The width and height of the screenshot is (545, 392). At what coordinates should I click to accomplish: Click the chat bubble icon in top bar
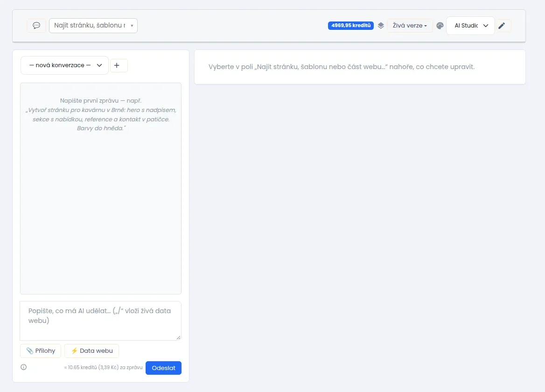36,25
